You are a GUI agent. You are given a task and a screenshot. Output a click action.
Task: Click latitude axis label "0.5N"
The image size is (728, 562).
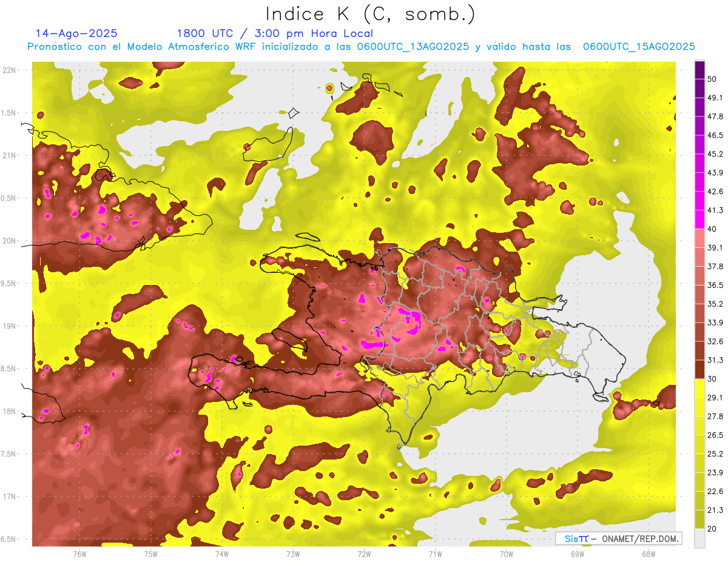(x=9, y=198)
